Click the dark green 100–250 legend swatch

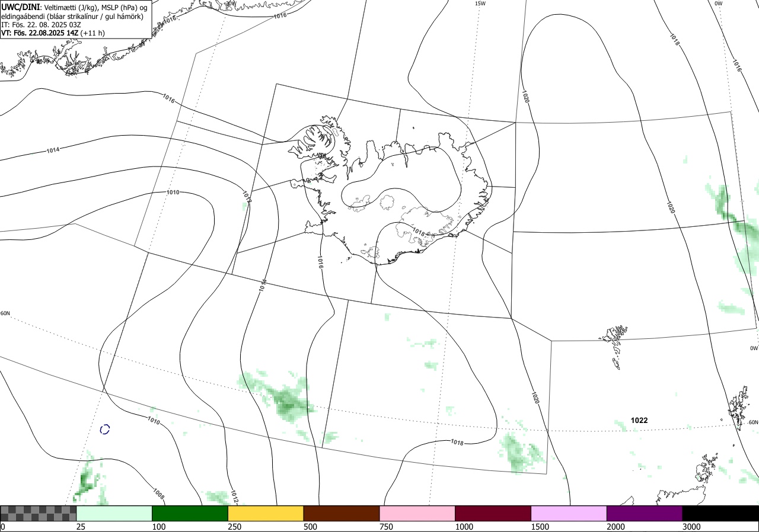click(190, 513)
